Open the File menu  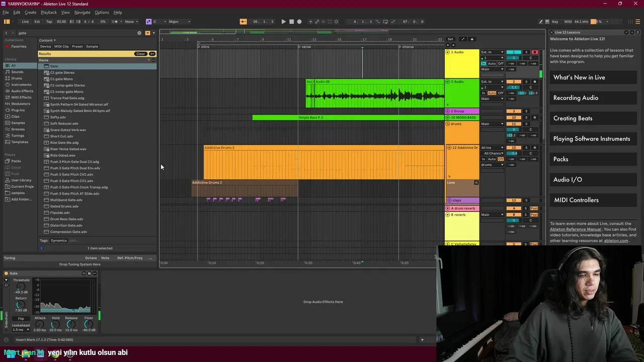point(6,12)
